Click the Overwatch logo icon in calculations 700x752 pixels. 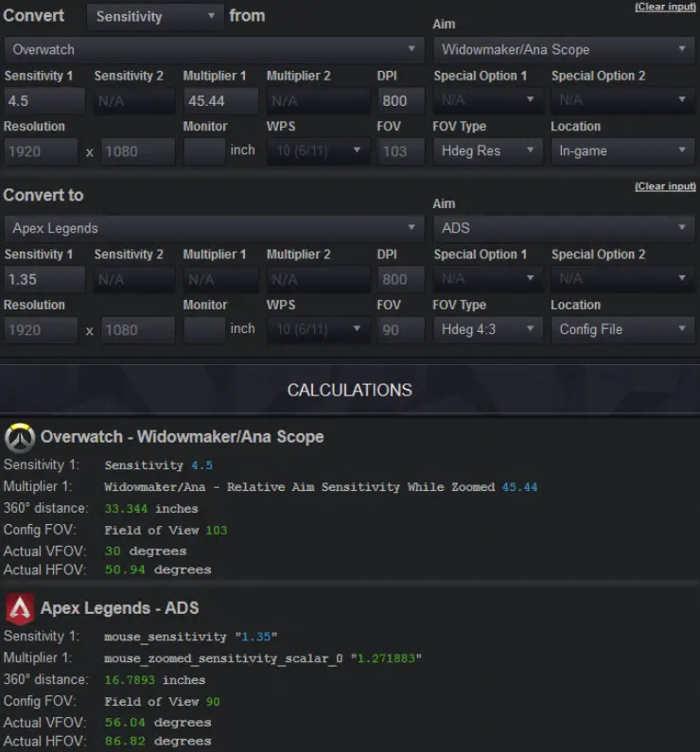pos(20,438)
